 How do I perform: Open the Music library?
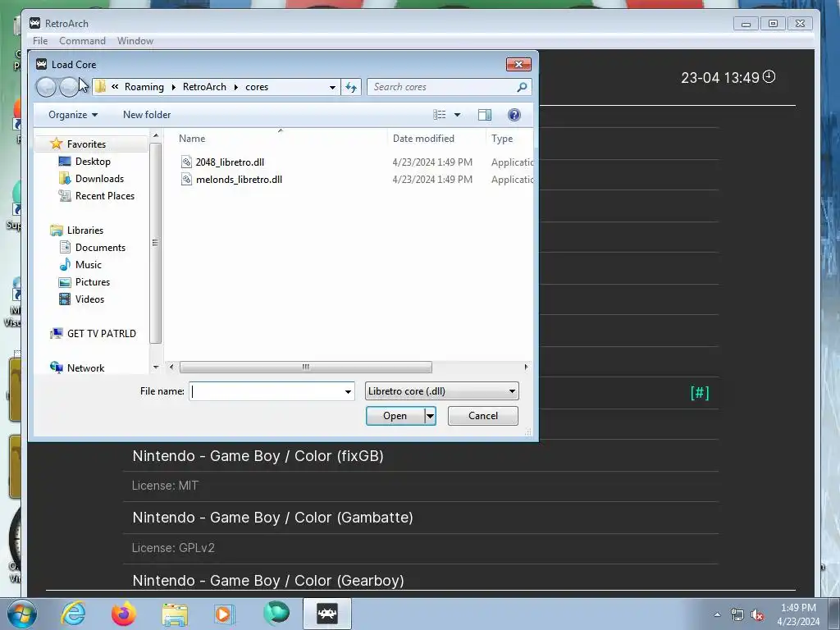[x=88, y=265]
